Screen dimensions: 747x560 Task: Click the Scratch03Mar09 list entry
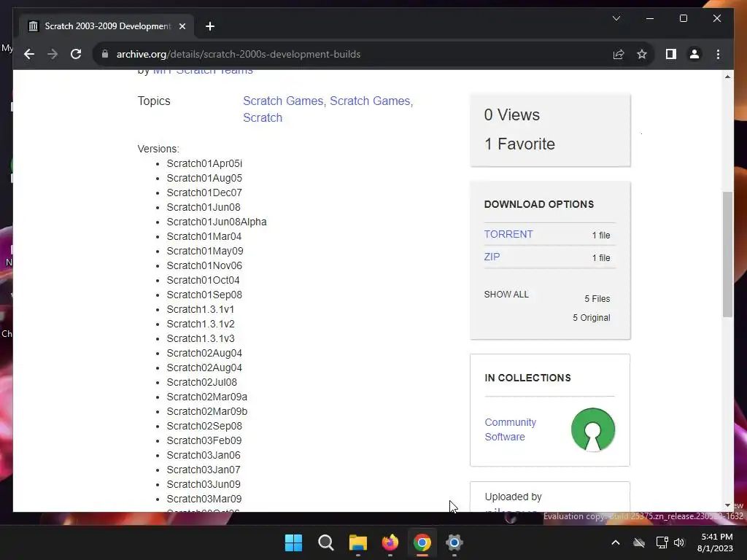(x=204, y=499)
